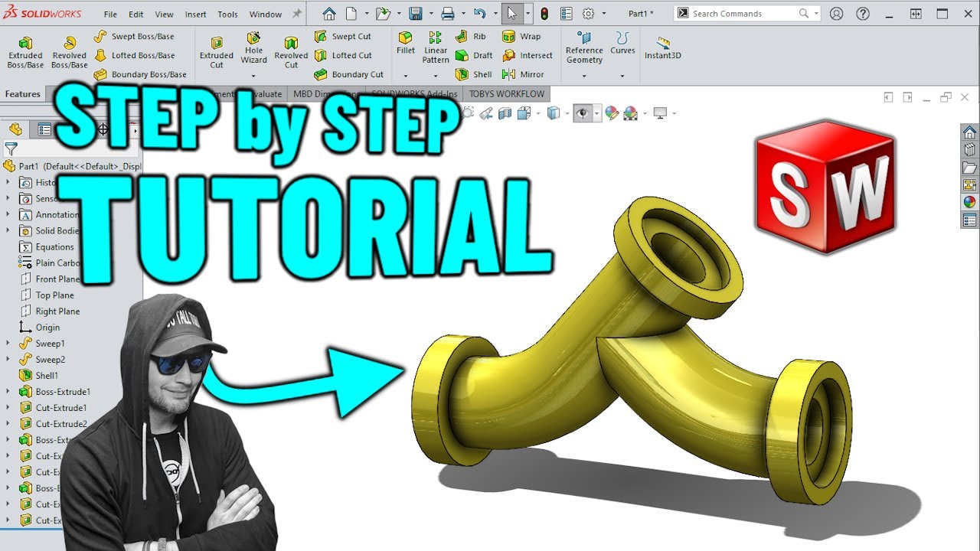Pin the menu bar with pushpin
The image size is (980, 551).
(297, 14)
